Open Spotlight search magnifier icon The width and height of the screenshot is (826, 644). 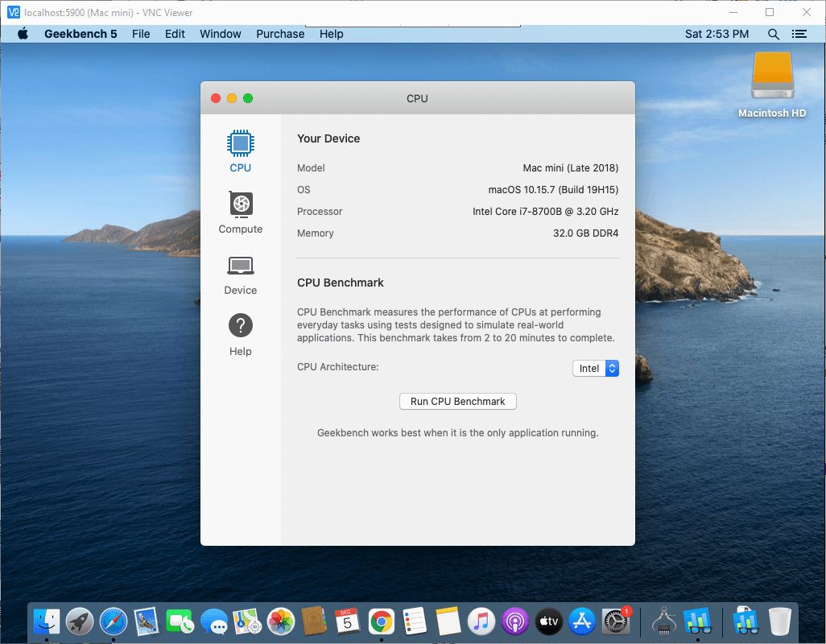[773, 34]
